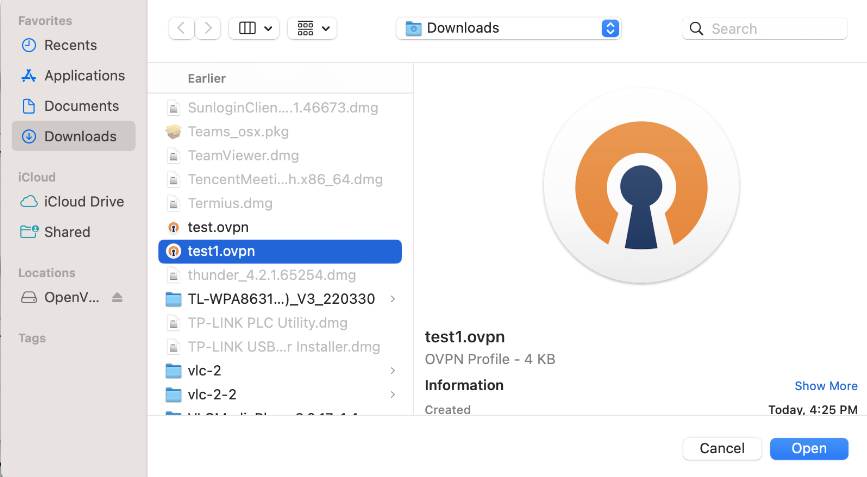The image size is (867, 477).
Task: Click the large OpenVPN preview thumbnail
Action: coord(641,186)
